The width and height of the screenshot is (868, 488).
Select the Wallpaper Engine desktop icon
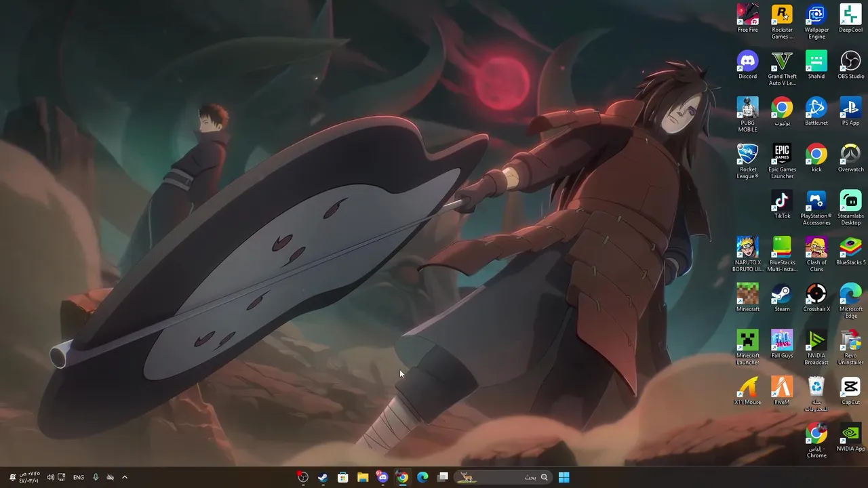click(x=816, y=22)
